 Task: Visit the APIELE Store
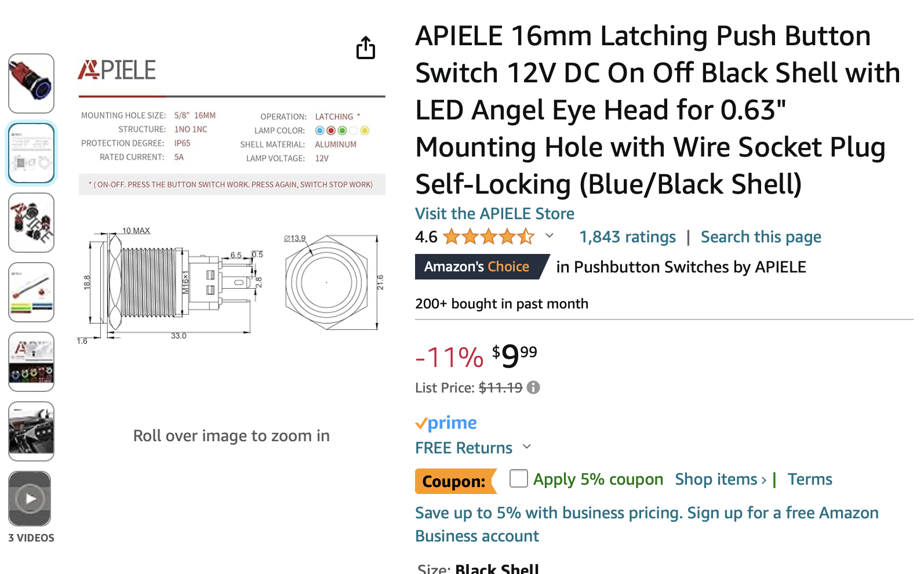pos(494,214)
